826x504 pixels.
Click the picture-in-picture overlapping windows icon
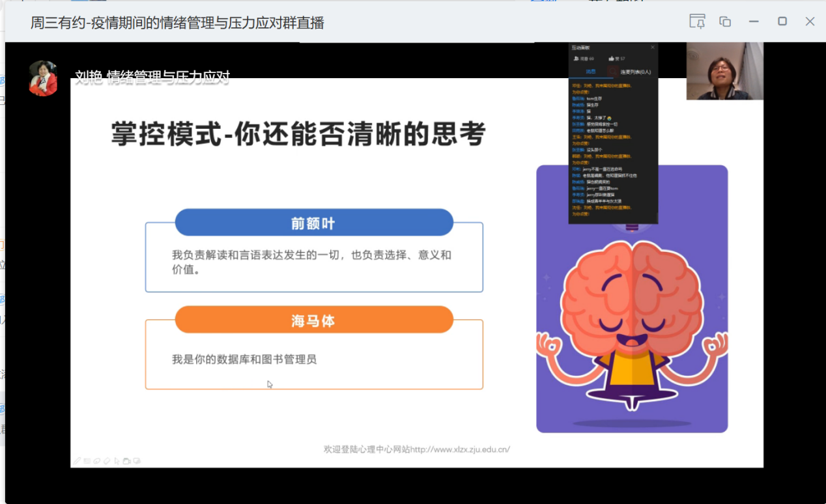point(725,21)
